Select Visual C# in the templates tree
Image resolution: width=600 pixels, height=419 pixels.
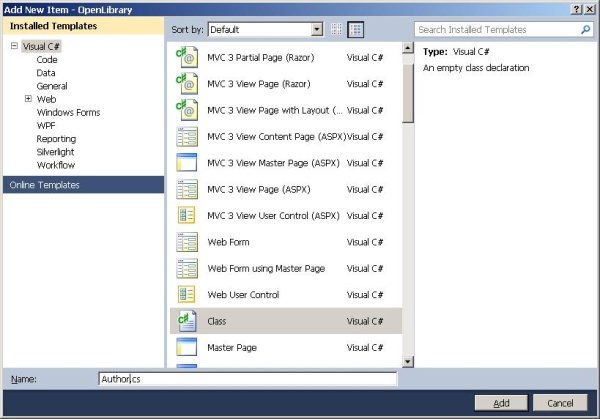click(x=41, y=46)
